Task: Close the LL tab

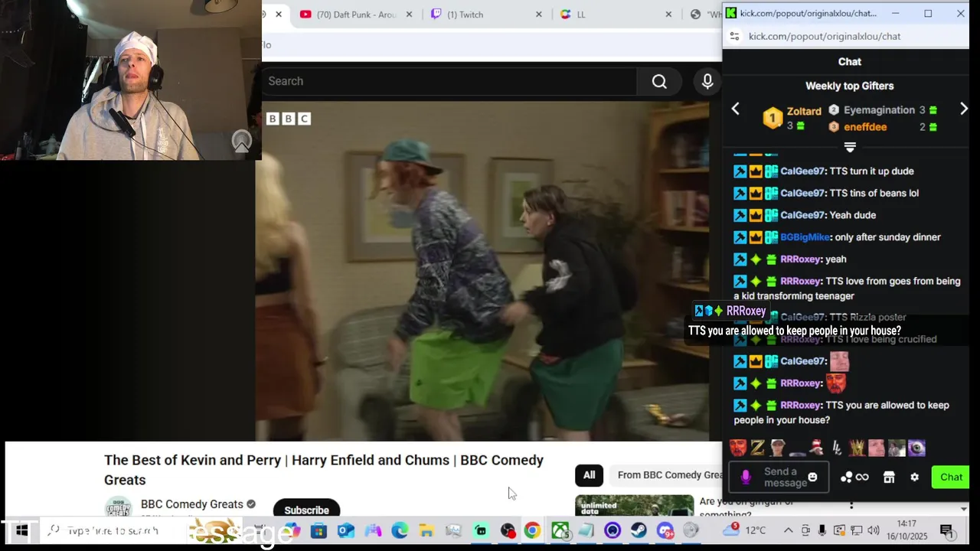Action: 668,15
